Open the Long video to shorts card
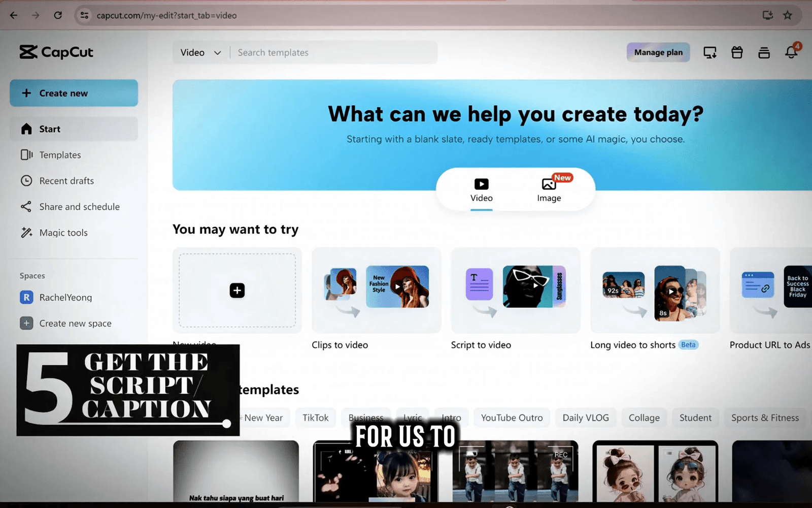 (x=655, y=291)
